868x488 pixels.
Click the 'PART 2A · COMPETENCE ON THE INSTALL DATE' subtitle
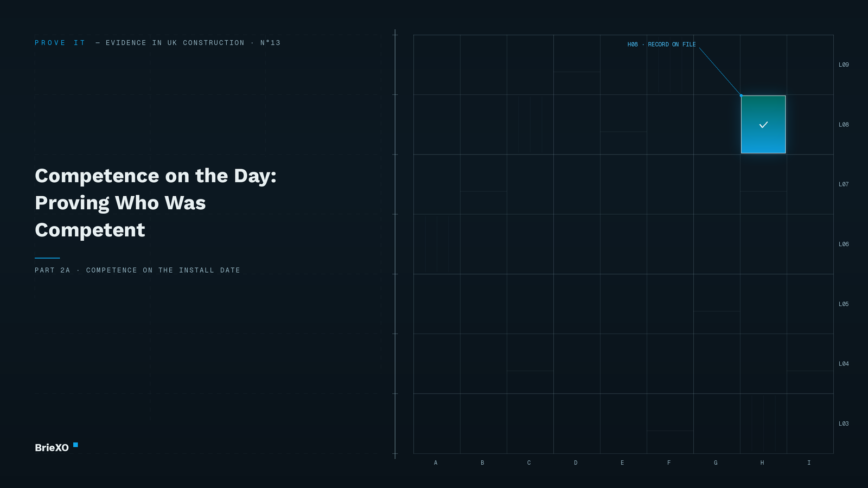137,270
